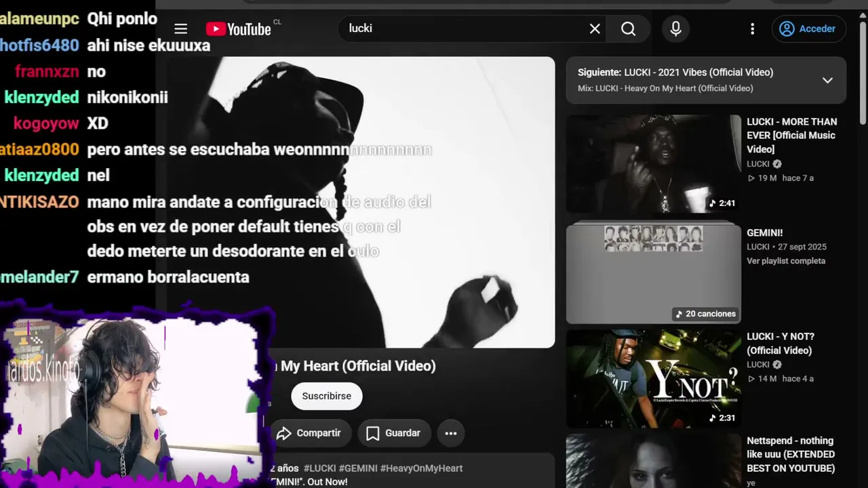Click the Heavy On My Heart video title
Image resolution: width=868 pixels, height=488 pixels.
(x=353, y=366)
